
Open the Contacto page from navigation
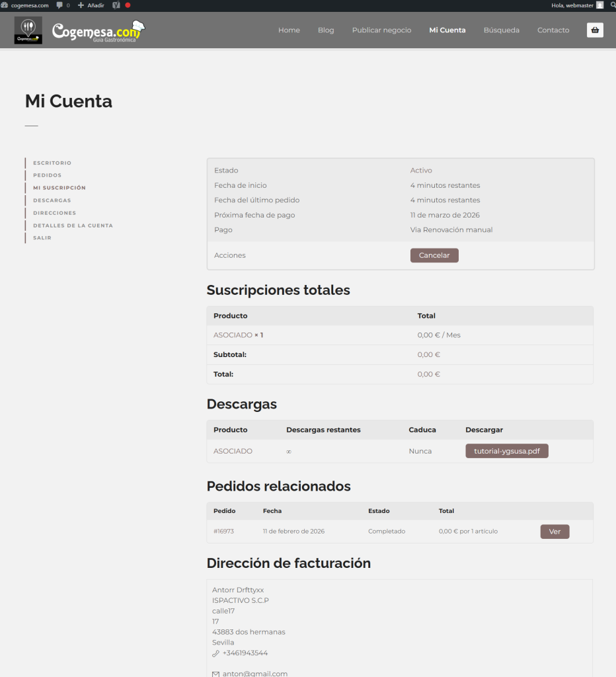pos(553,30)
